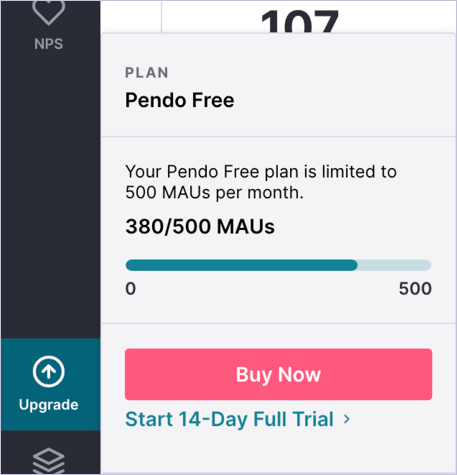
Task: Click the Upgrade circled arrow icon
Action: 49,371
